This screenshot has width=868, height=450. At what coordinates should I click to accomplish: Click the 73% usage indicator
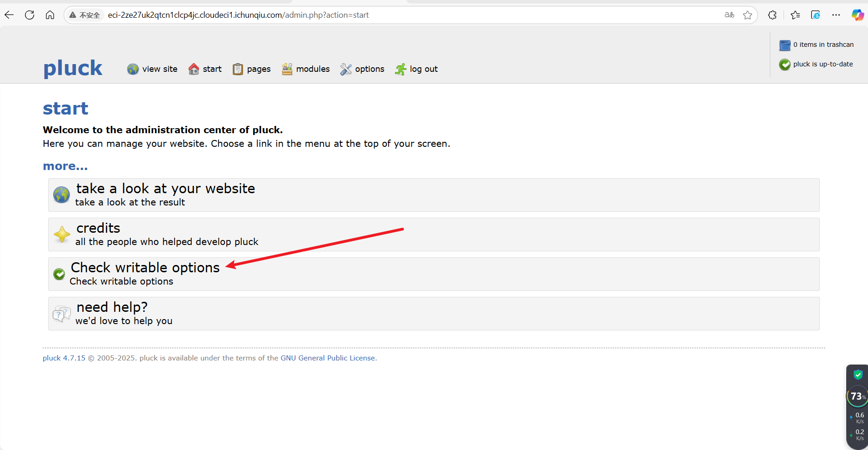click(x=858, y=396)
